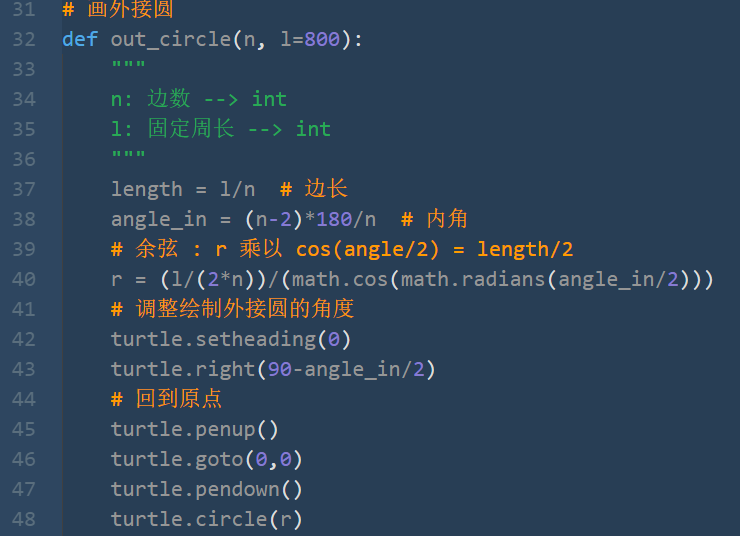Click the turtle.circle(r) call
This screenshot has height=536, width=740.
(x=206, y=519)
